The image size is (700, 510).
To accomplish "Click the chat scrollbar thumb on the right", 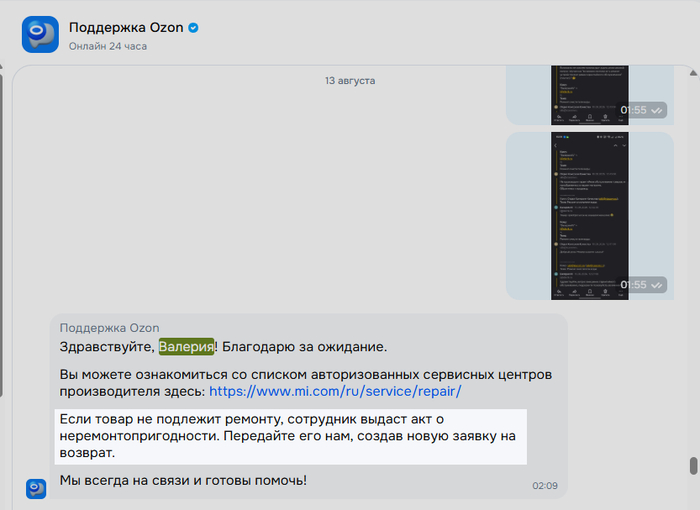I will [x=693, y=466].
